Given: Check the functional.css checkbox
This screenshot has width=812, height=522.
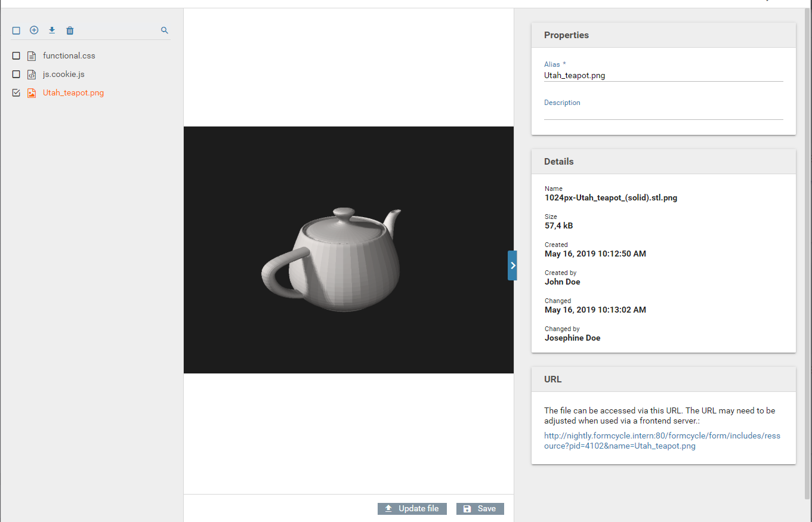Looking at the screenshot, I should (16, 56).
